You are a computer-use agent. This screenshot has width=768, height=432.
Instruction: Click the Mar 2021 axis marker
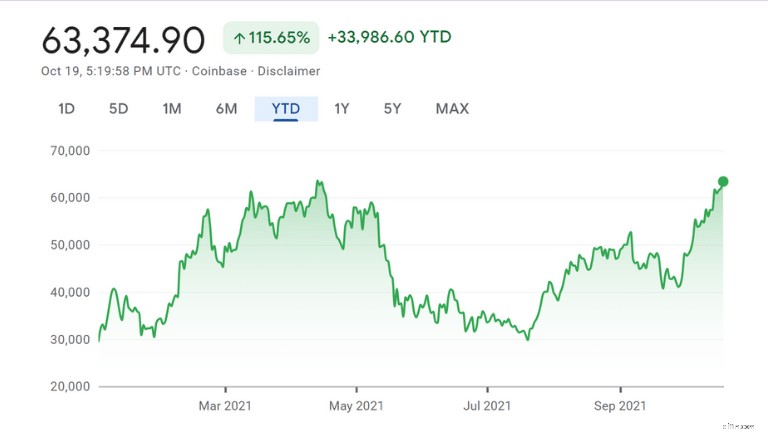coord(225,406)
